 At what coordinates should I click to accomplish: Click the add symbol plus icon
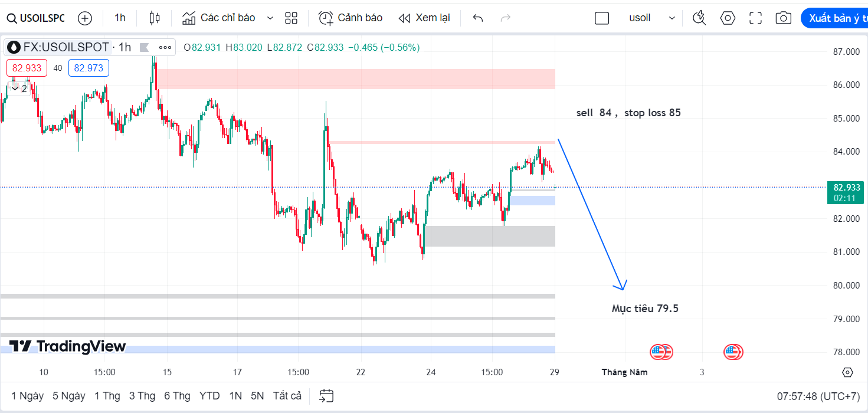click(x=85, y=18)
